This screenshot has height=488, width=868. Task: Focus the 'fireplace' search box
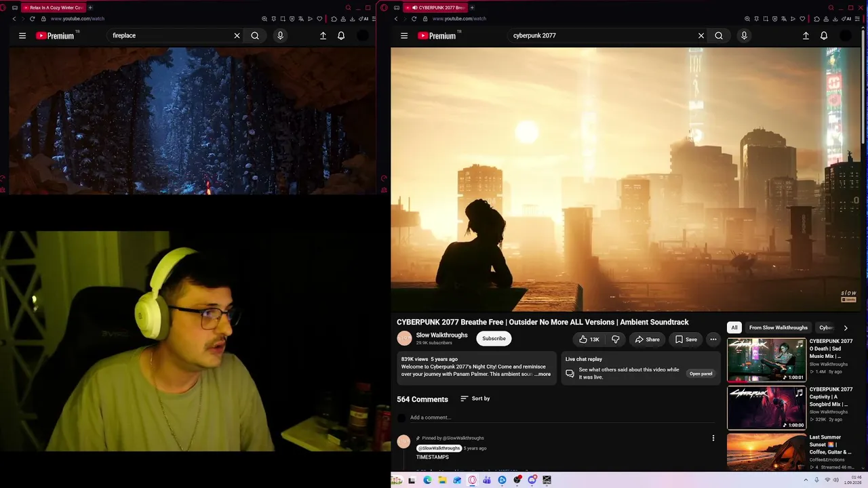tap(170, 36)
